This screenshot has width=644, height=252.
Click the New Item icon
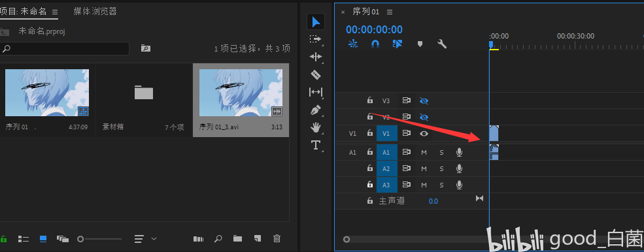[257, 238]
